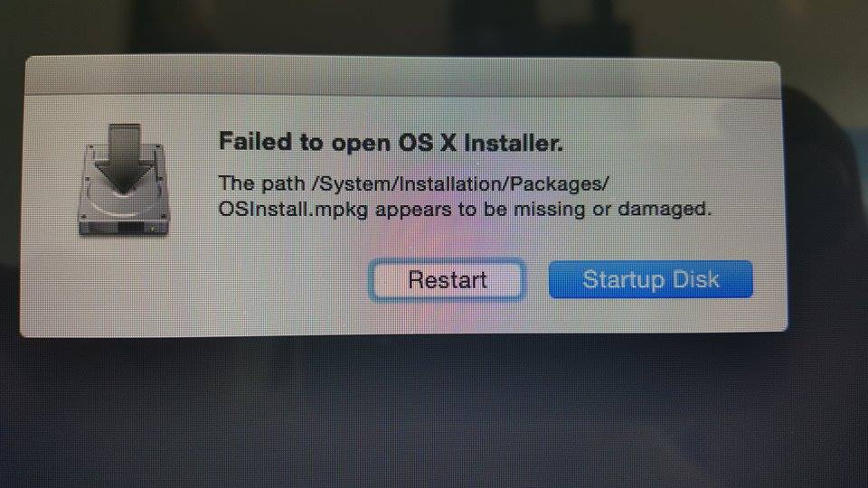Click the words "missing or damaged"
This screenshot has height=488, width=868.
pyautogui.click(x=610, y=209)
